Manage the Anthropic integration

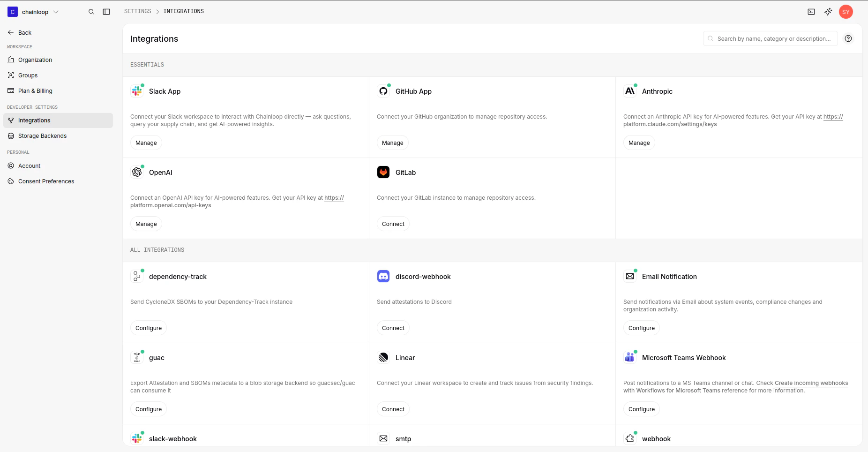coord(639,143)
